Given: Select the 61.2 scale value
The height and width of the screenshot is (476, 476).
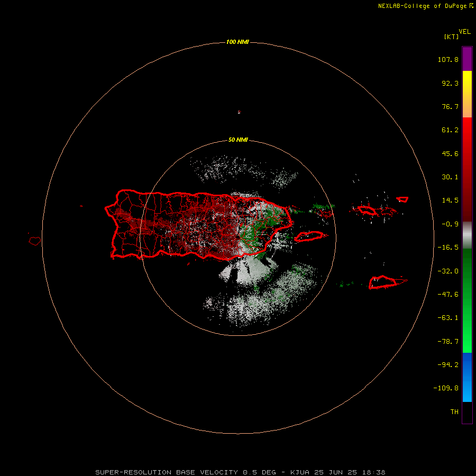Looking at the screenshot, I should tap(450, 130).
